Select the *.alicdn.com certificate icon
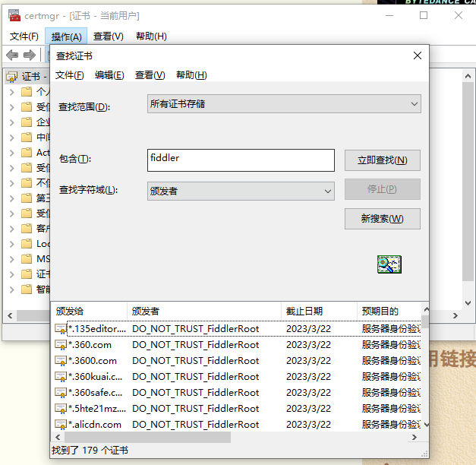 (x=61, y=425)
